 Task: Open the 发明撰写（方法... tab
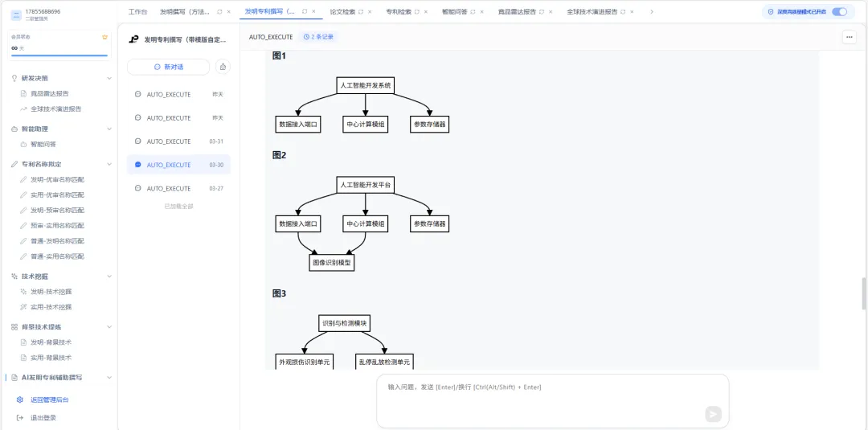click(x=185, y=11)
